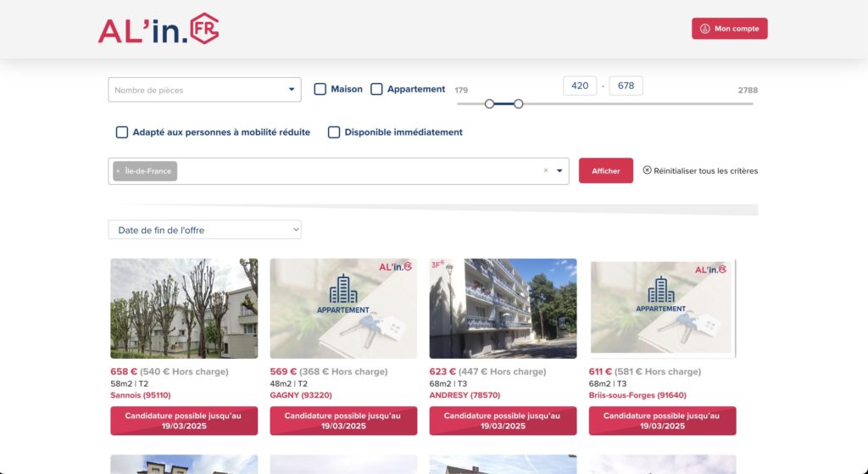Click the AL'in.FR logo
The image size is (868, 474).
point(159,29)
